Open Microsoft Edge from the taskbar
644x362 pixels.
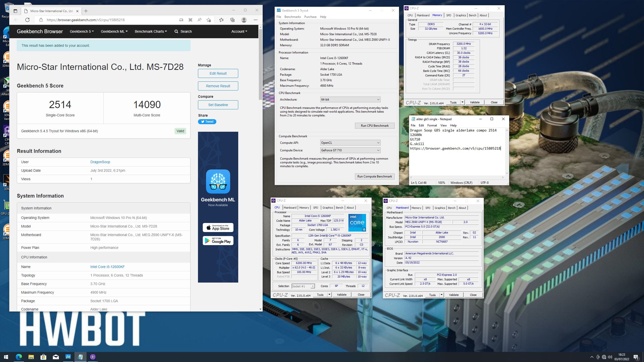pyautogui.click(x=19, y=357)
